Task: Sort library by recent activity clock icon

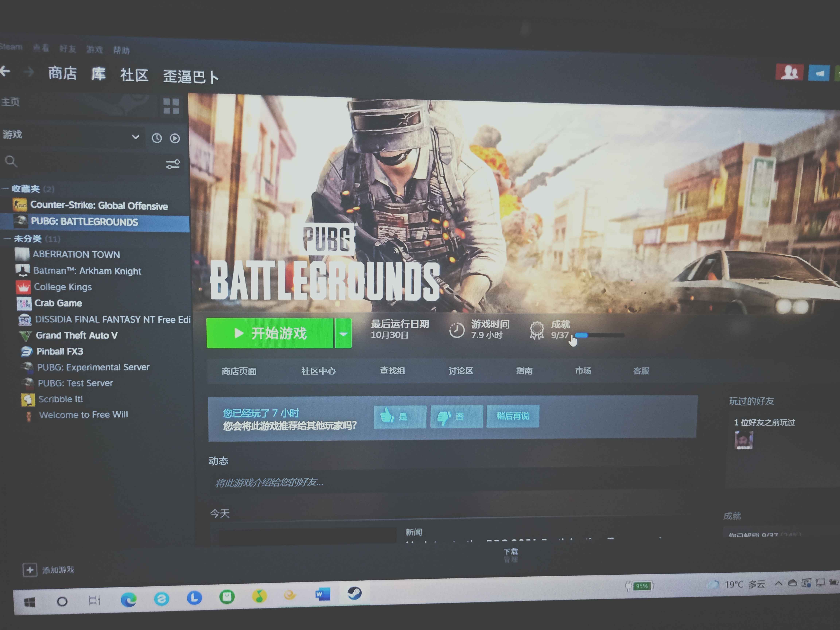Action: [157, 138]
